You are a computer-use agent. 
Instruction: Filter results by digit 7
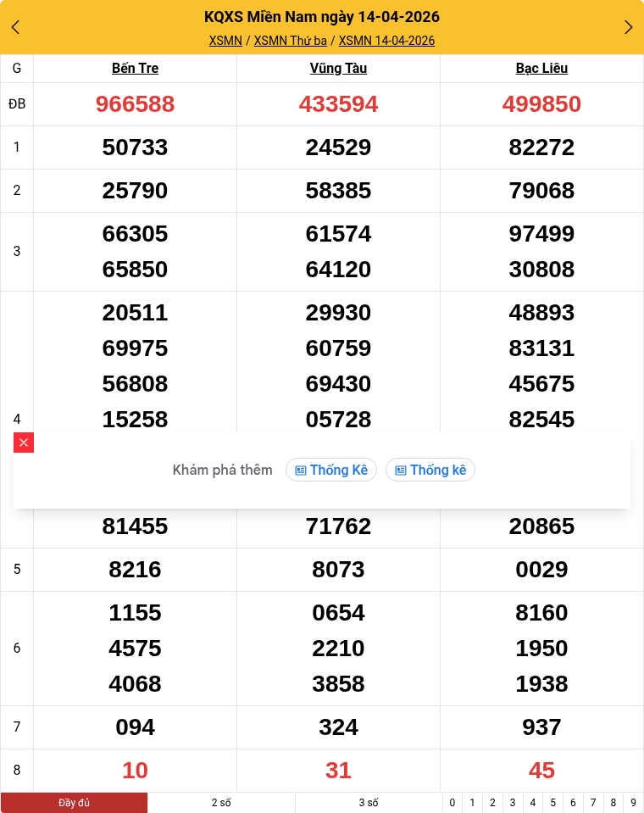[x=593, y=803]
